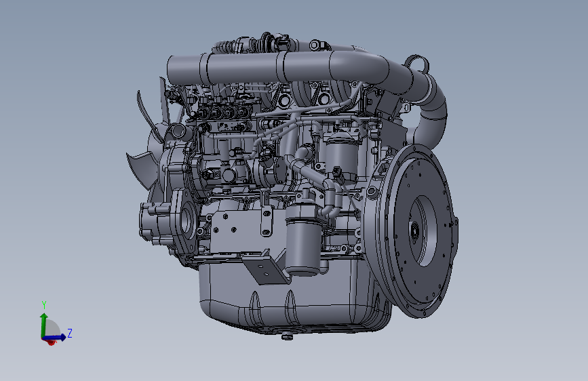Click the red X axis of the orientation triad

click(52, 342)
